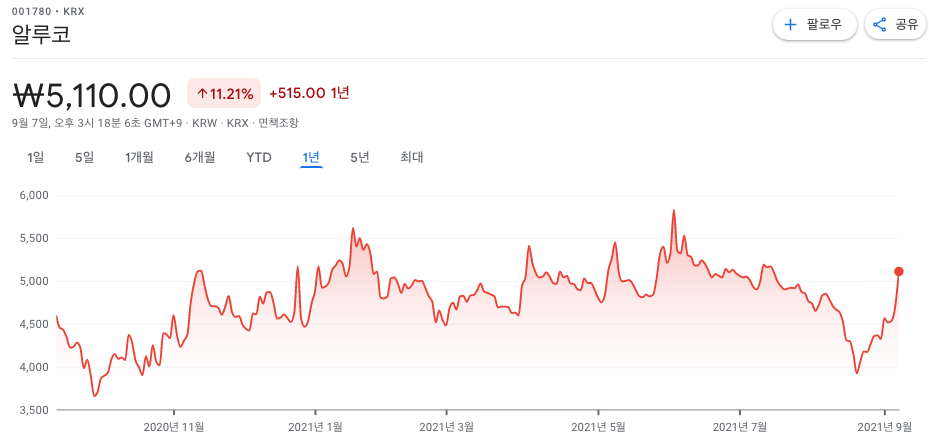Click the 5,000 y-axis label
The width and height of the screenshot is (929, 443).
[35, 281]
